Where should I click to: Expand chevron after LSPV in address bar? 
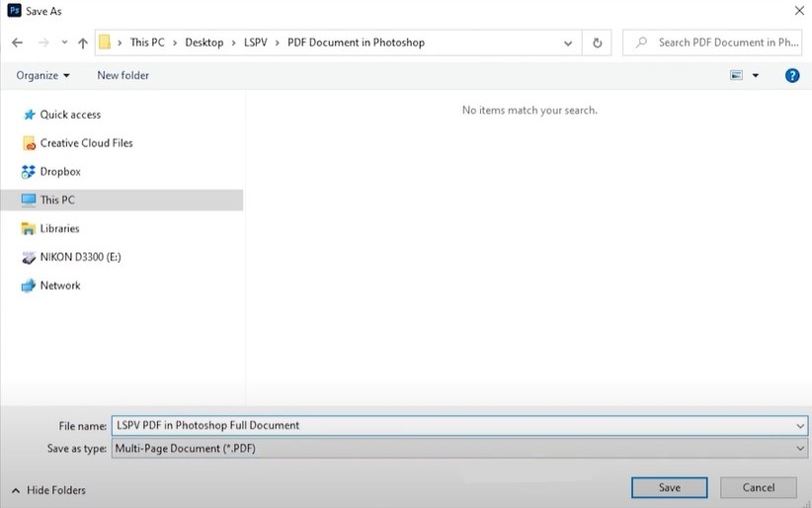(x=277, y=42)
